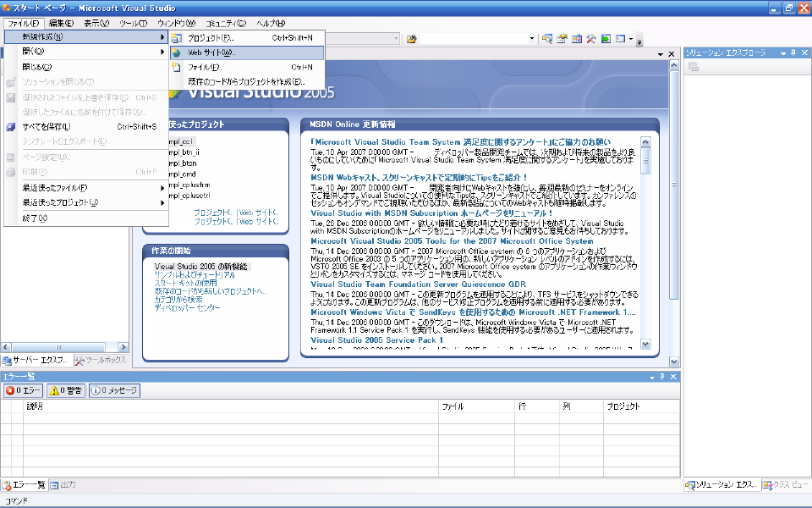
Task: Open Solution Explorer window position dropdown
Action: pos(783,52)
